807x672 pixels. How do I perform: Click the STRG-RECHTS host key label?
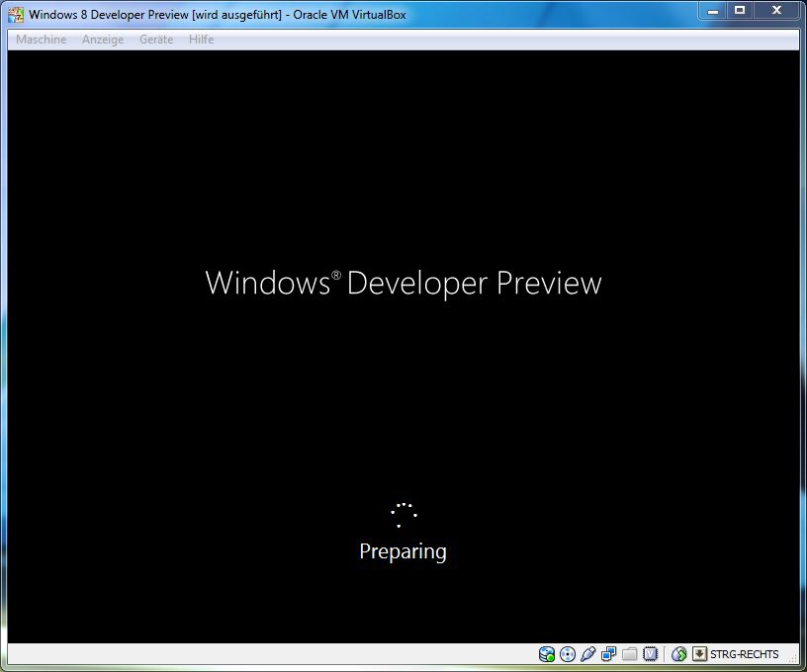point(745,654)
